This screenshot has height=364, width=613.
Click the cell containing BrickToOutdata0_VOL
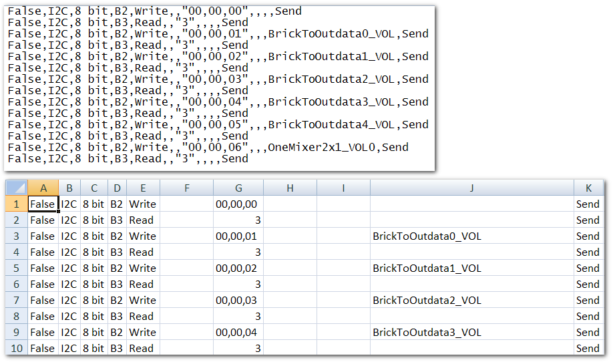point(471,236)
